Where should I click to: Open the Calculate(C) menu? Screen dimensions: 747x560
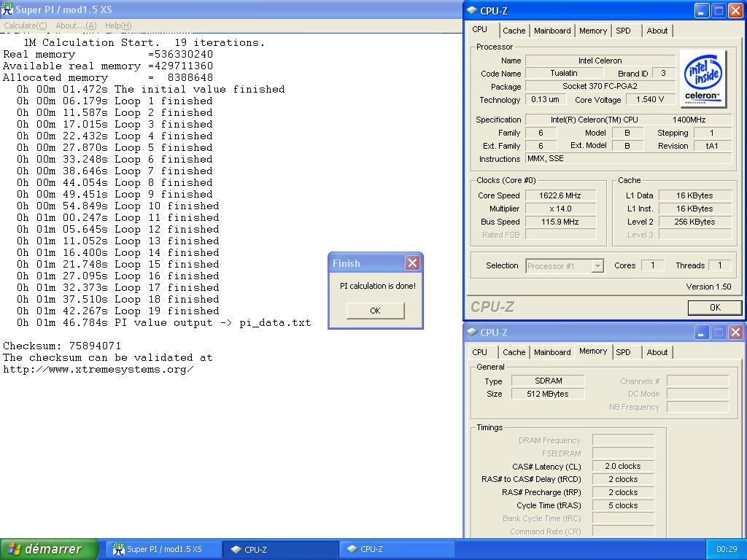pyautogui.click(x=26, y=26)
